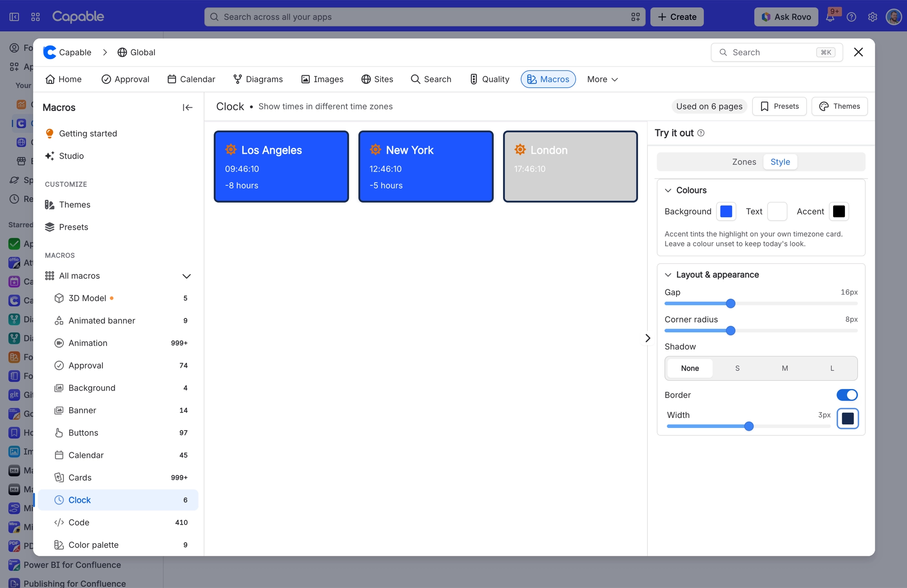Open Ask Rovo
The width and height of the screenshot is (907, 588).
[x=786, y=17]
